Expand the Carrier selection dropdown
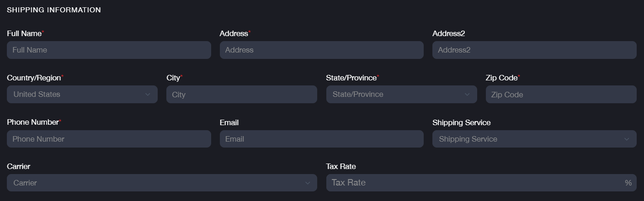This screenshot has width=644, height=201. [x=155, y=183]
